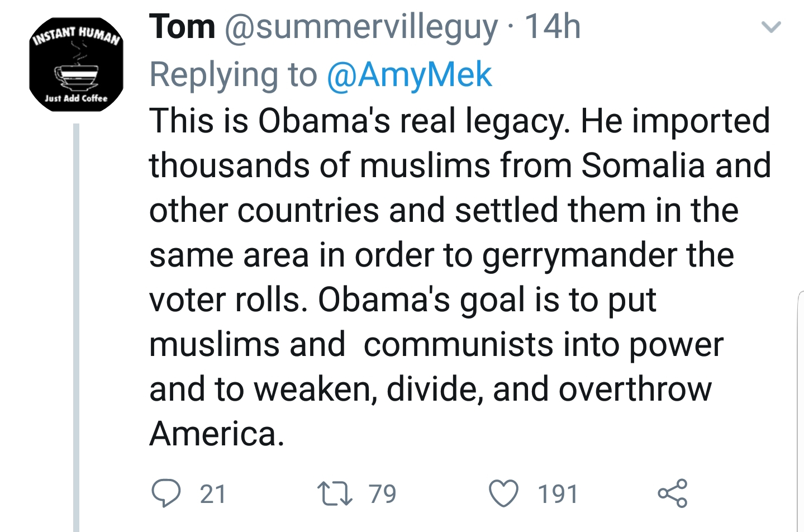The height and width of the screenshot is (532, 804).
Task: Open the @AmyMek profile link
Action: 409,75
